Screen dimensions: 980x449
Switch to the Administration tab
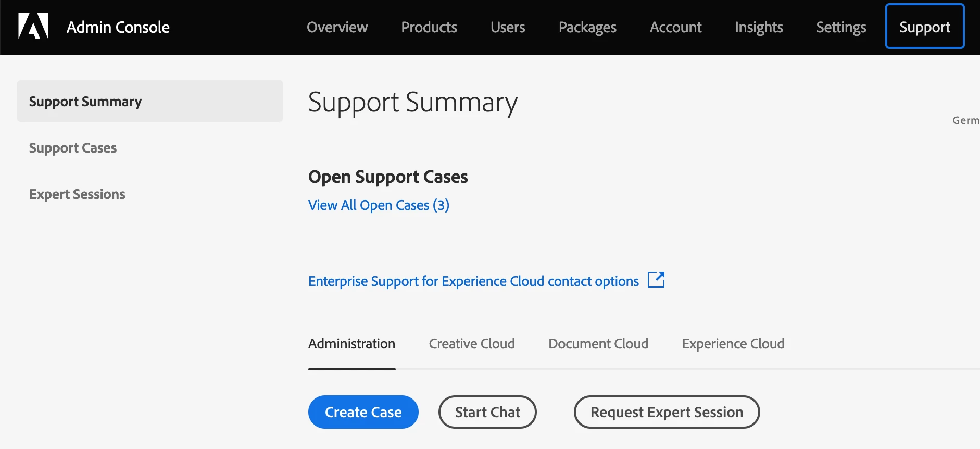tap(352, 344)
